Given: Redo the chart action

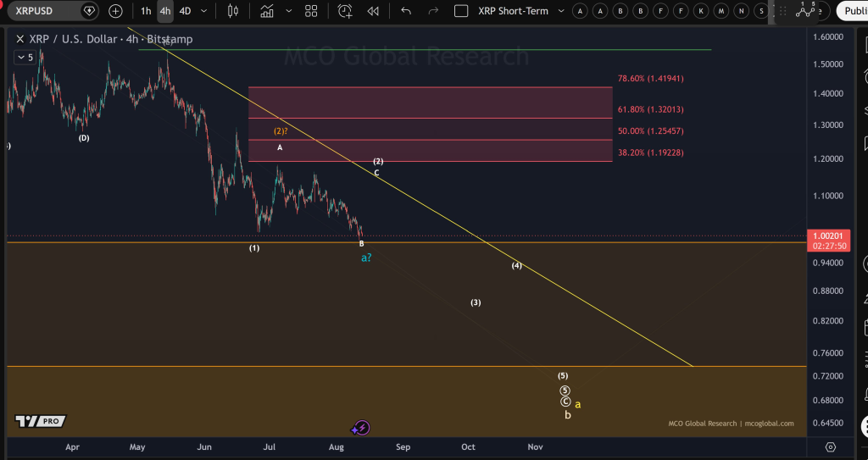Looking at the screenshot, I should point(433,10).
